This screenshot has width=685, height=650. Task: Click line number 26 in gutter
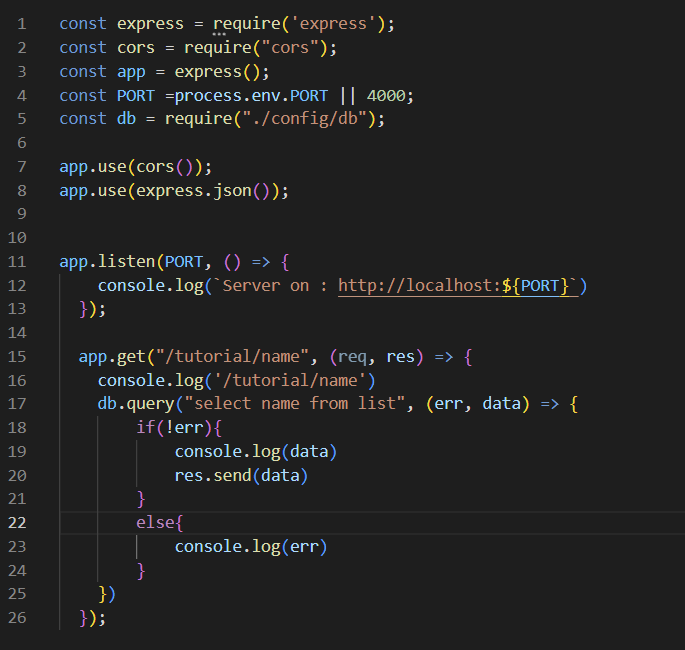[x=17, y=617]
